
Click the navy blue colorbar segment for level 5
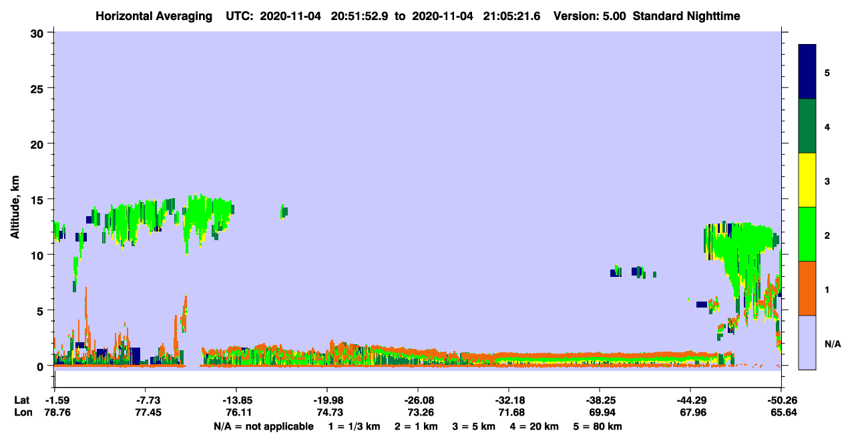[807, 72]
